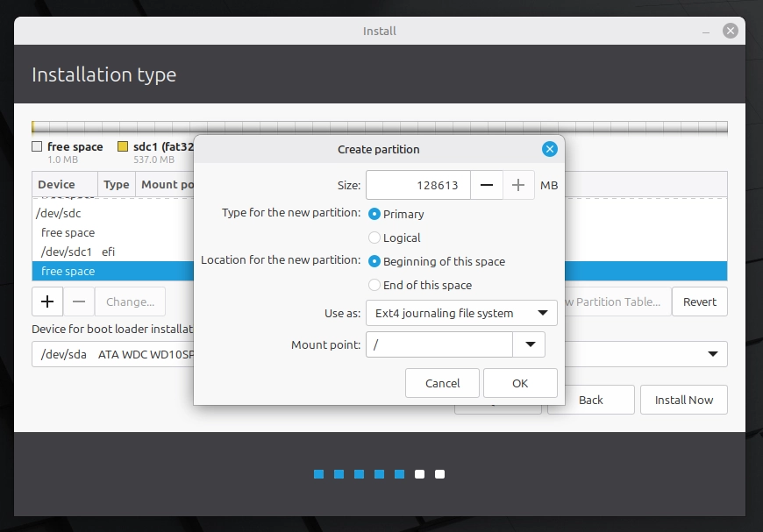The height and width of the screenshot is (532, 763).
Task: Choose Beginning of this space location
Action: coord(374,261)
